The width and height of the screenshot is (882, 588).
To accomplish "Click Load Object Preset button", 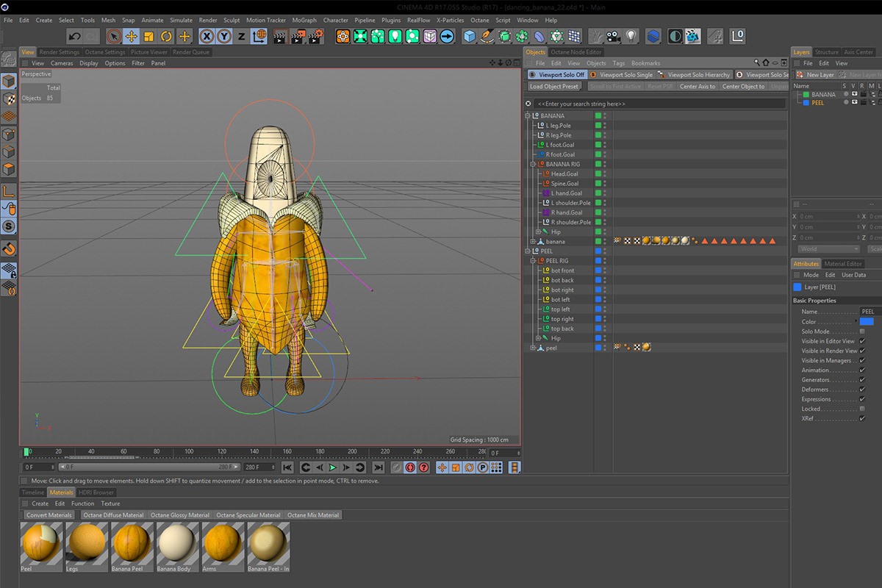I will [x=553, y=87].
